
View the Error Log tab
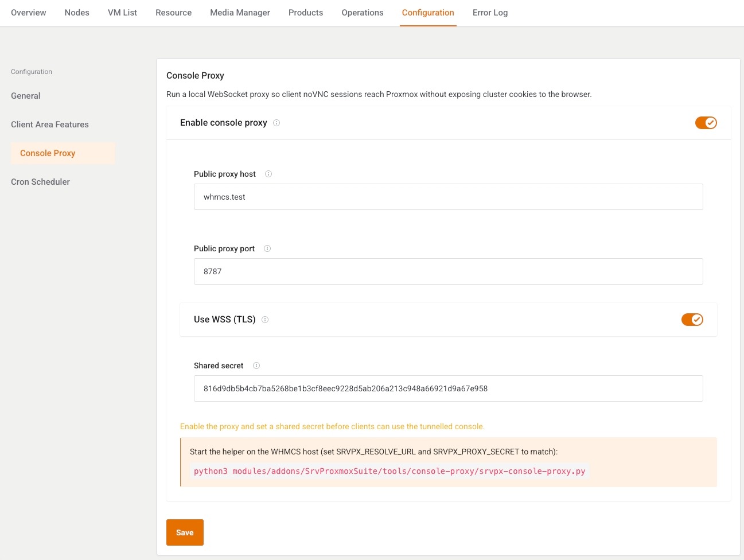click(x=490, y=13)
